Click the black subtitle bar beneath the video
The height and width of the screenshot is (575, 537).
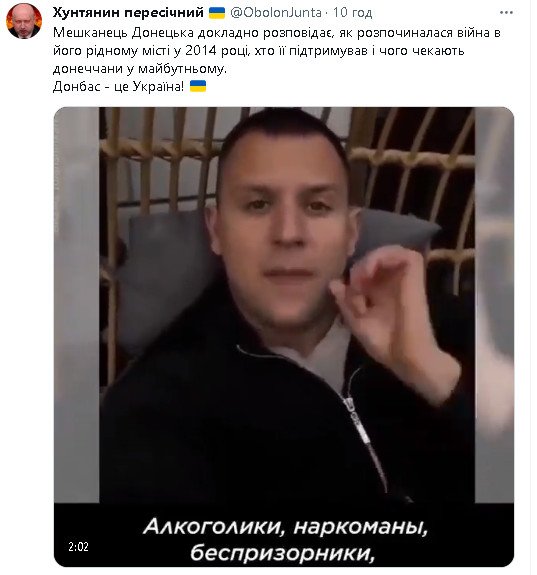click(x=284, y=535)
